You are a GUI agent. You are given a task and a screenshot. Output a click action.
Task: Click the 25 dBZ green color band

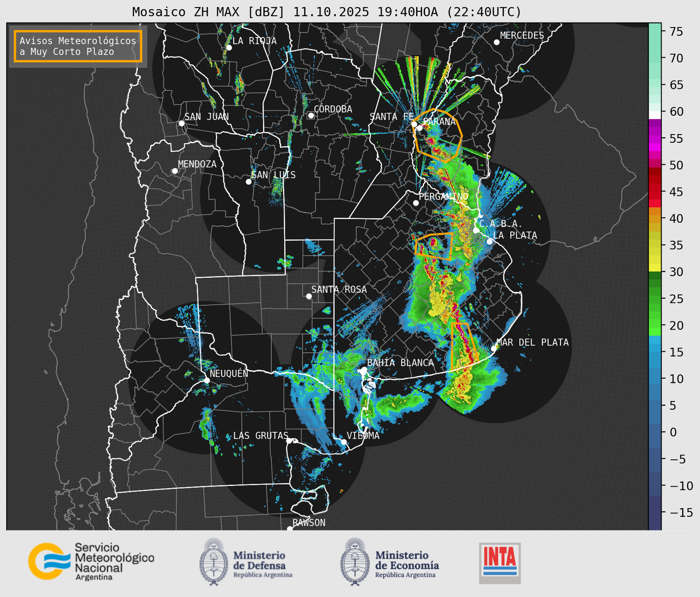655,299
